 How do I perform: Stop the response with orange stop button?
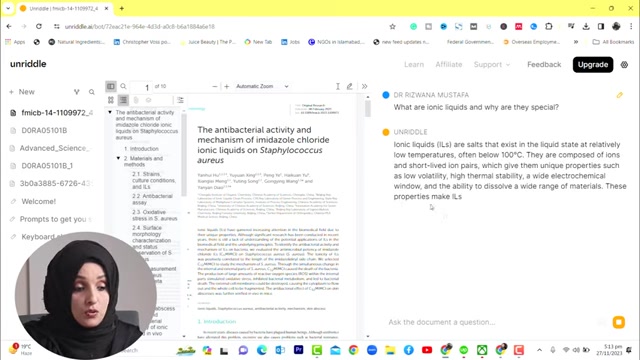pyautogui.click(x=619, y=322)
